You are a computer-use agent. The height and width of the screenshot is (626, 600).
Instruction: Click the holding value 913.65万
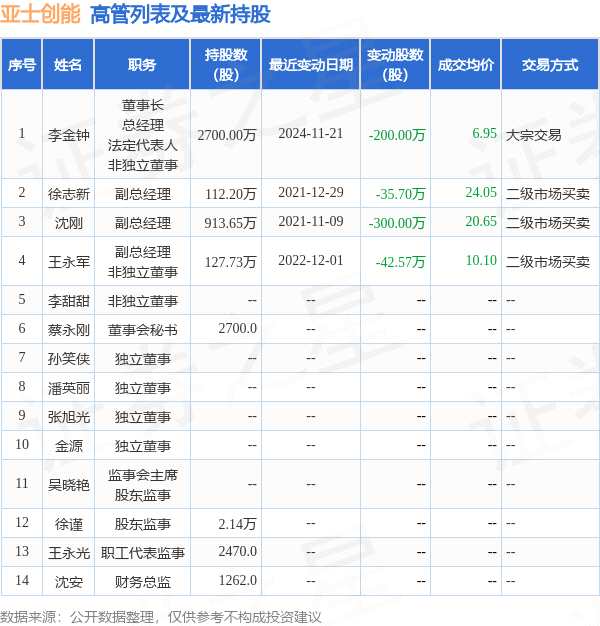230,223
